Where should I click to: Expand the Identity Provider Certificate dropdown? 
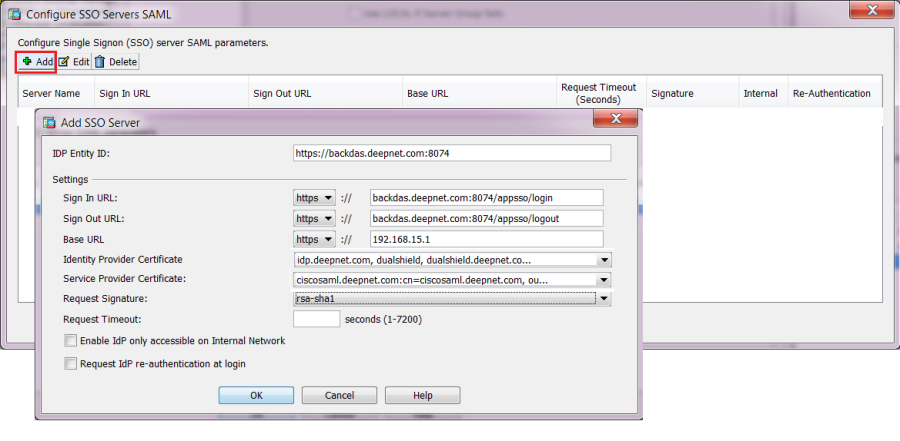603,261
